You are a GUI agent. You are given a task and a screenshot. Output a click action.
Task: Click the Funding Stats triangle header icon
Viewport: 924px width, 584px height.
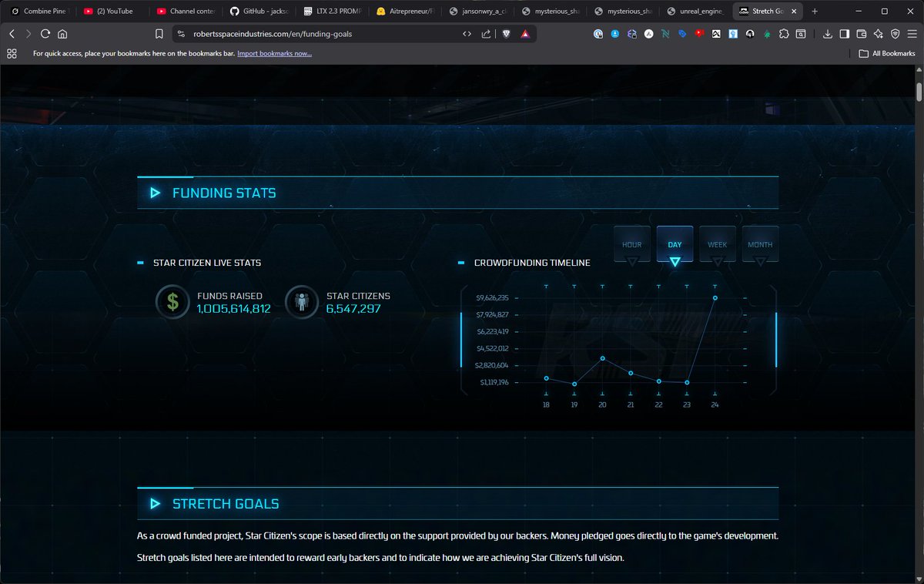point(156,193)
